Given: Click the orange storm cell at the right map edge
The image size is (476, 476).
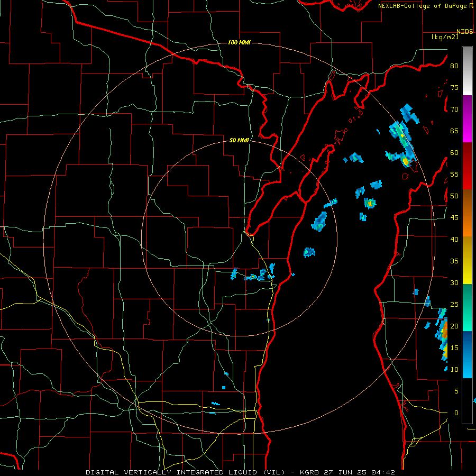Looking at the screenshot, I should pos(444,332).
